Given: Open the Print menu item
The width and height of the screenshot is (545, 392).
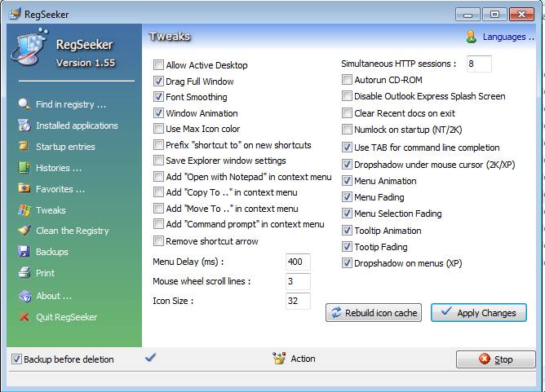Looking at the screenshot, I should [x=45, y=273].
